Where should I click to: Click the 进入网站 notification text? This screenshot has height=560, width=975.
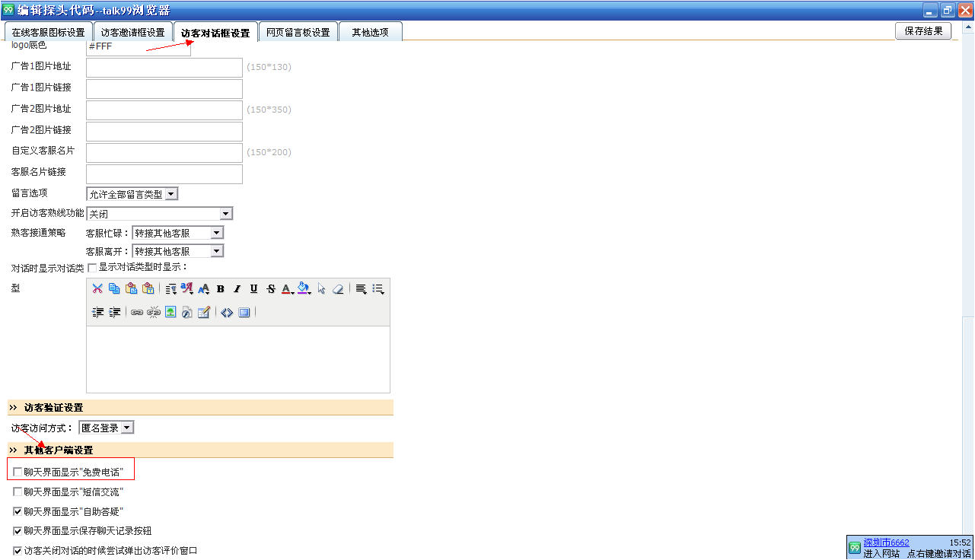pos(881,553)
